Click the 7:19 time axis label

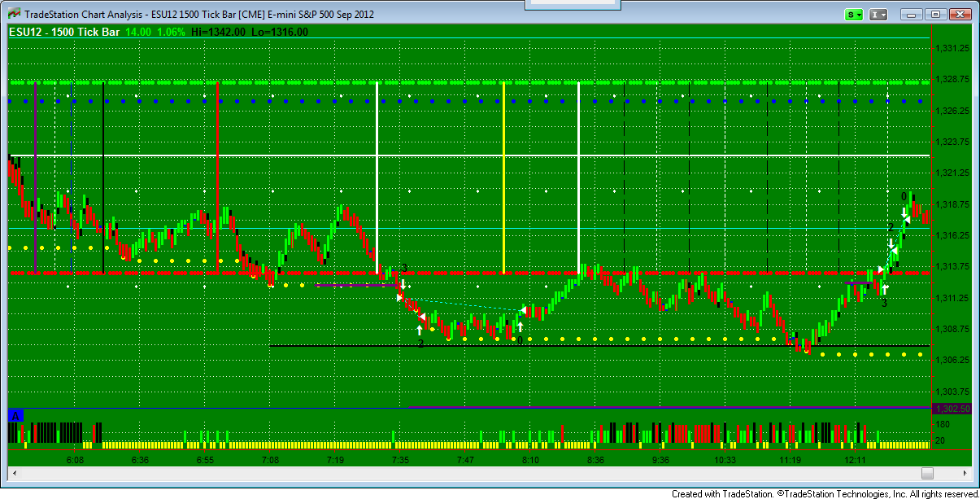click(x=335, y=460)
